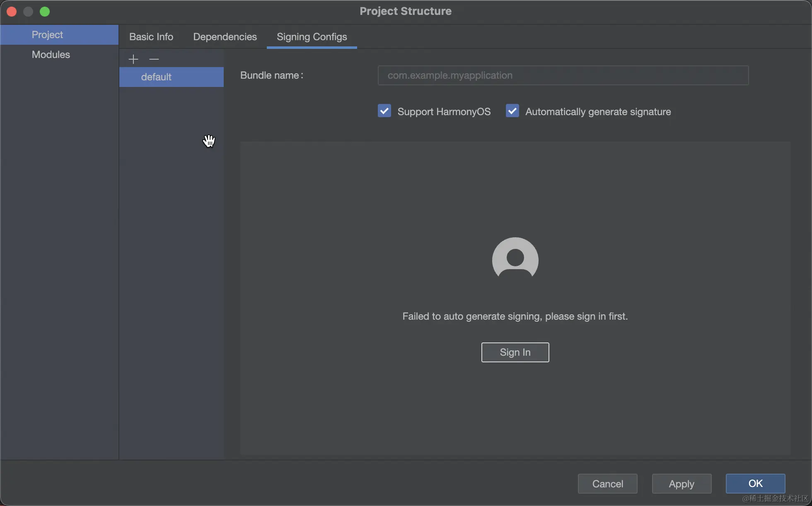Close the Project Structure window
Viewport: 812px width, 506px height.
pos(12,12)
